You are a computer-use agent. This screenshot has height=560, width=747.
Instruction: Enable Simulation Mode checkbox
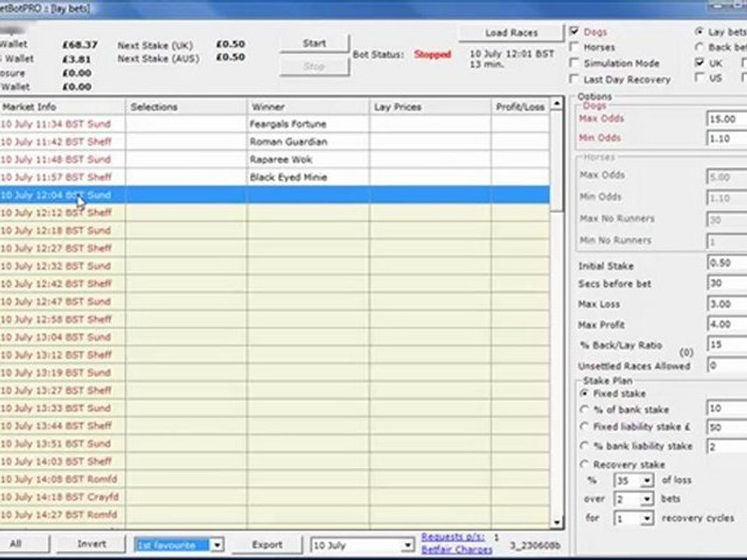pyautogui.click(x=574, y=63)
